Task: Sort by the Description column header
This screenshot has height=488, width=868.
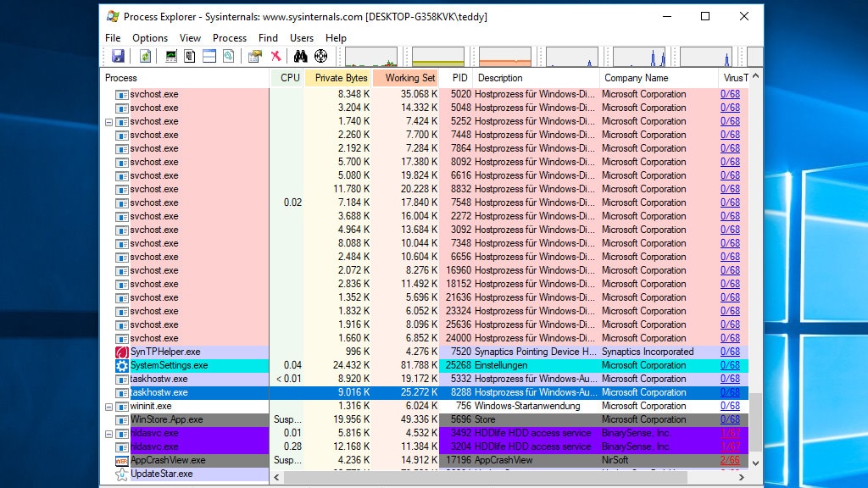Action: 537,78
